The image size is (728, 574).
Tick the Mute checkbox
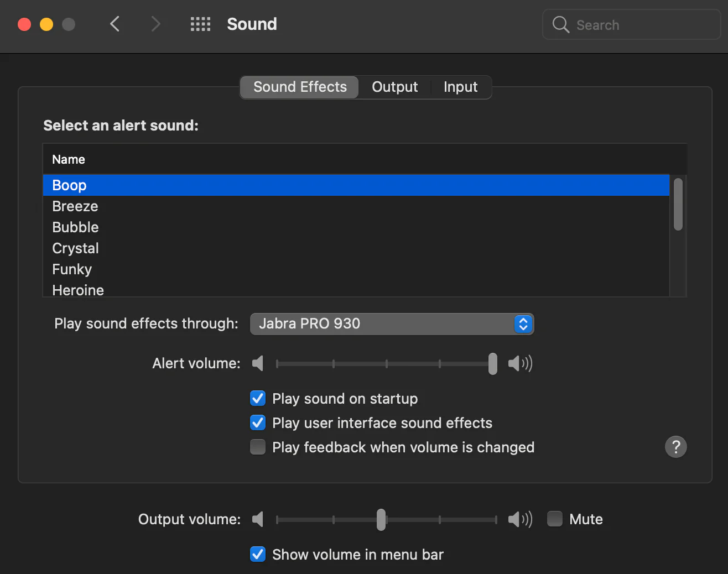pos(554,519)
